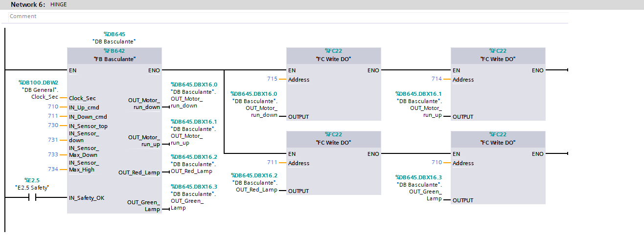644x236 pixels.
Task: Click value 734 at IN_Sensor_Max_High input
Action: 53,169
